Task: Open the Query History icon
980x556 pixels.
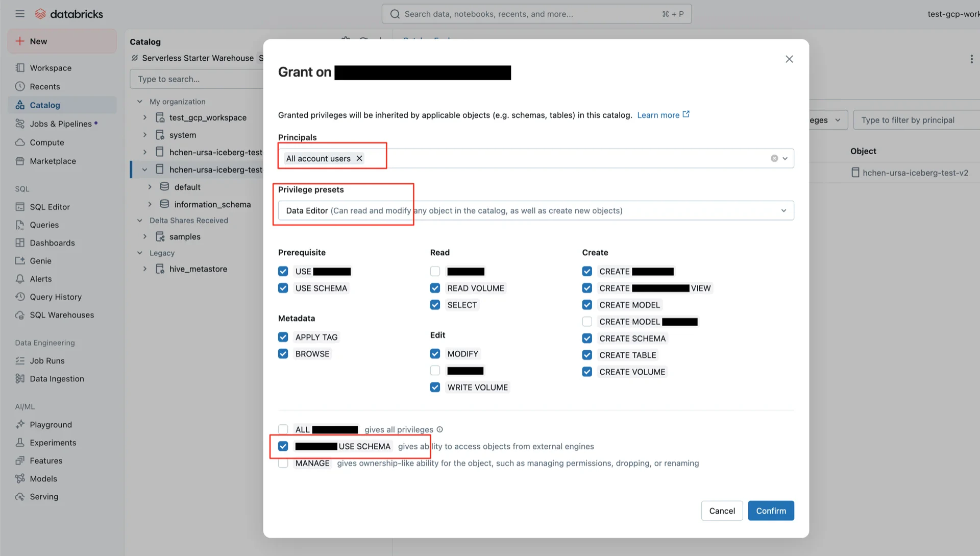Action: click(x=20, y=297)
